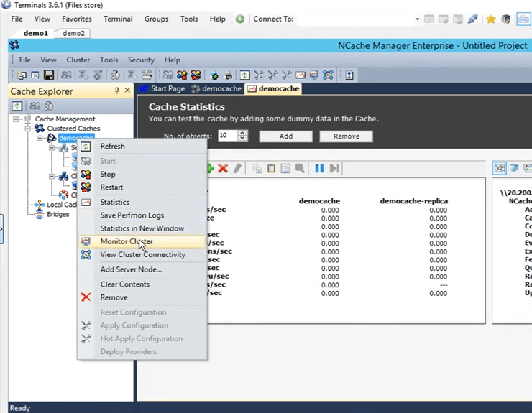Open the Groups menu in Terminals
532x413 pixels.
156,19
